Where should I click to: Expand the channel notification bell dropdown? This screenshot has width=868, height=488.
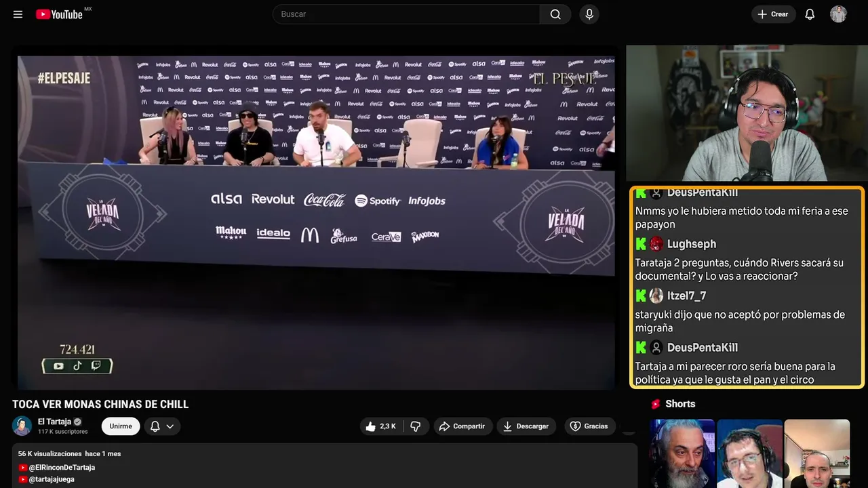161,426
